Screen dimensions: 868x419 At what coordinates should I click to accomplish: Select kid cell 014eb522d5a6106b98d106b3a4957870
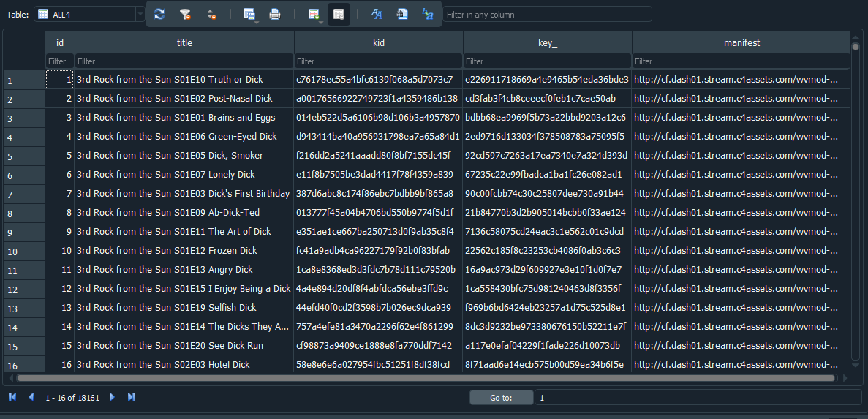point(379,117)
